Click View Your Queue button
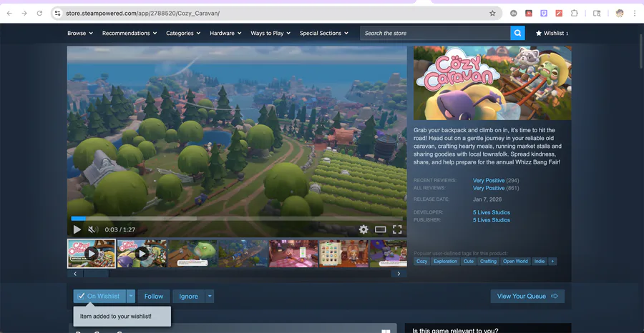This screenshot has height=333, width=644. [527, 296]
